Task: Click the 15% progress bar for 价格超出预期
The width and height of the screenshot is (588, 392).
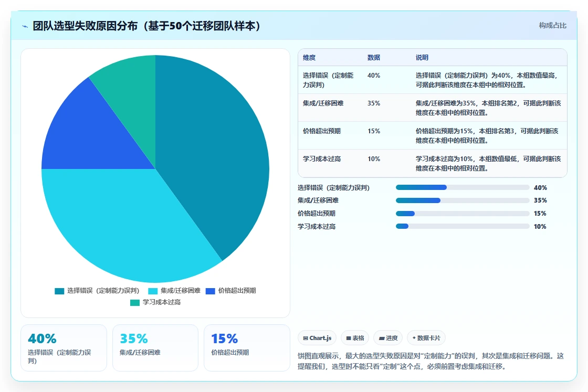Action: pyautogui.click(x=463, y=214)
